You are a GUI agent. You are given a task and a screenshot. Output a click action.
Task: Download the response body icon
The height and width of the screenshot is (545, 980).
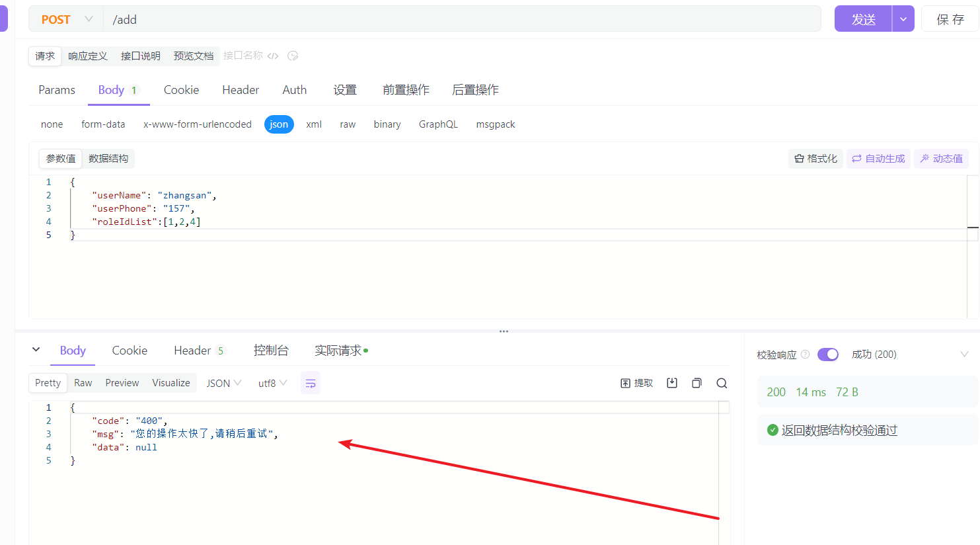[672, 383]
